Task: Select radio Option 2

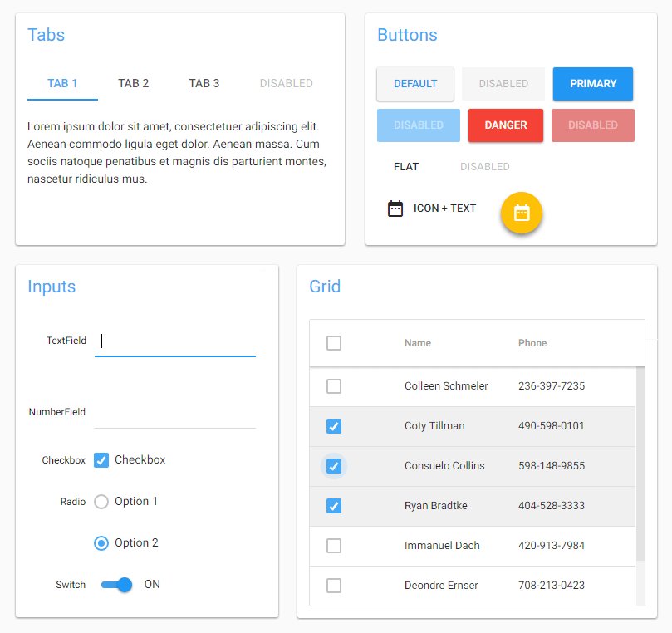Action: (101, 543)
